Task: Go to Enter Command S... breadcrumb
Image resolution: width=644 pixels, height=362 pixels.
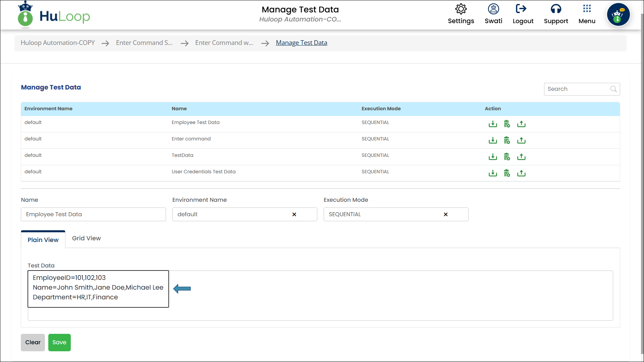Action: (x=144, y=43)
